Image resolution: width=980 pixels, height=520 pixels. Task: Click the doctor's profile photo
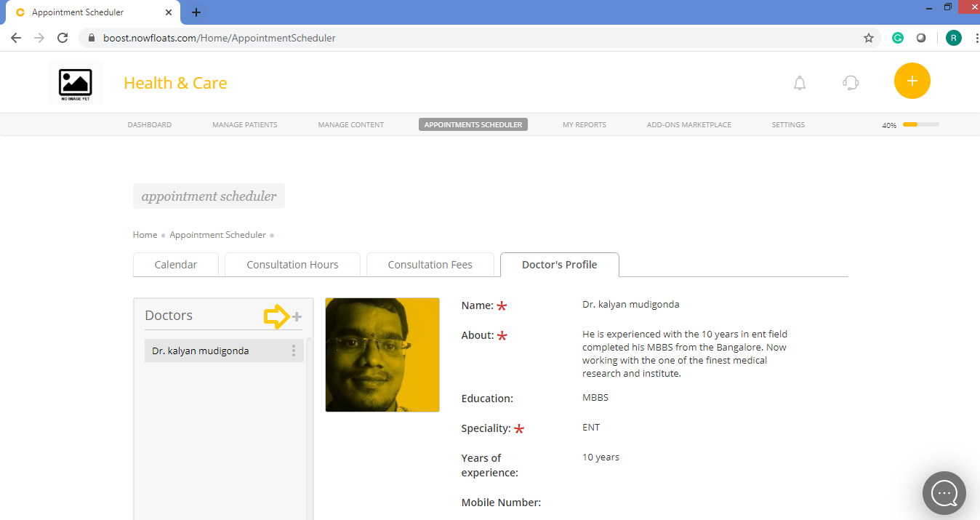[x=382, y=355]
